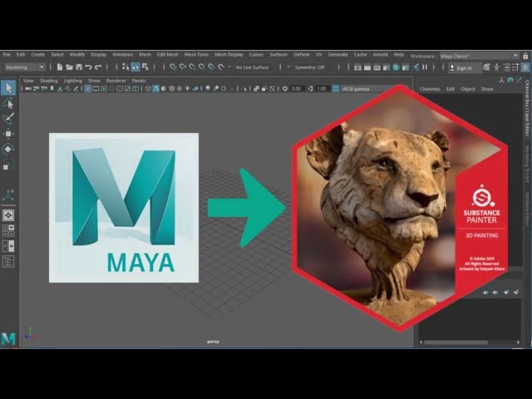This screenshot has width=532, height=399.
Task: Enable smooth shade all in viewport
Action: pyautogui.click(x=156, y=89)
